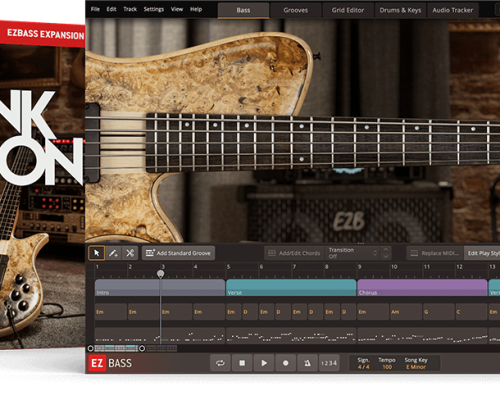Toggle the loop playback button
The width and height of the screenshot is (500, 400).
click(x=220, y=363)
